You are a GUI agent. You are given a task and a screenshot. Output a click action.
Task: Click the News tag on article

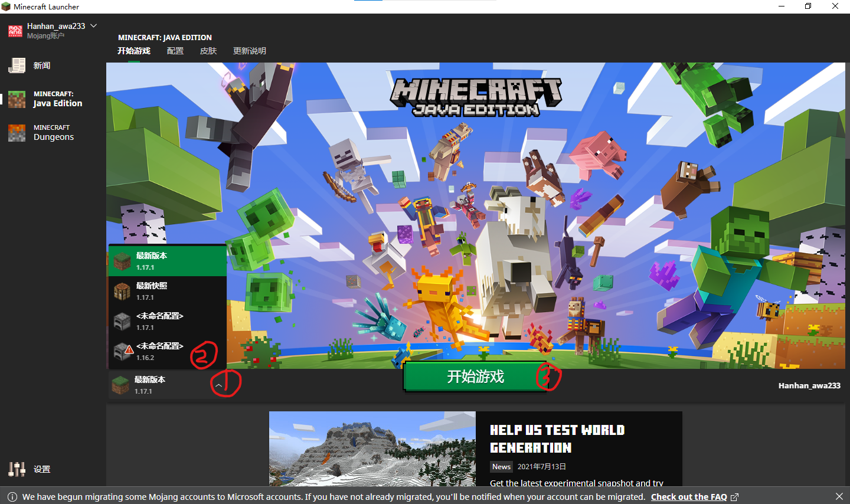point(501,467)
